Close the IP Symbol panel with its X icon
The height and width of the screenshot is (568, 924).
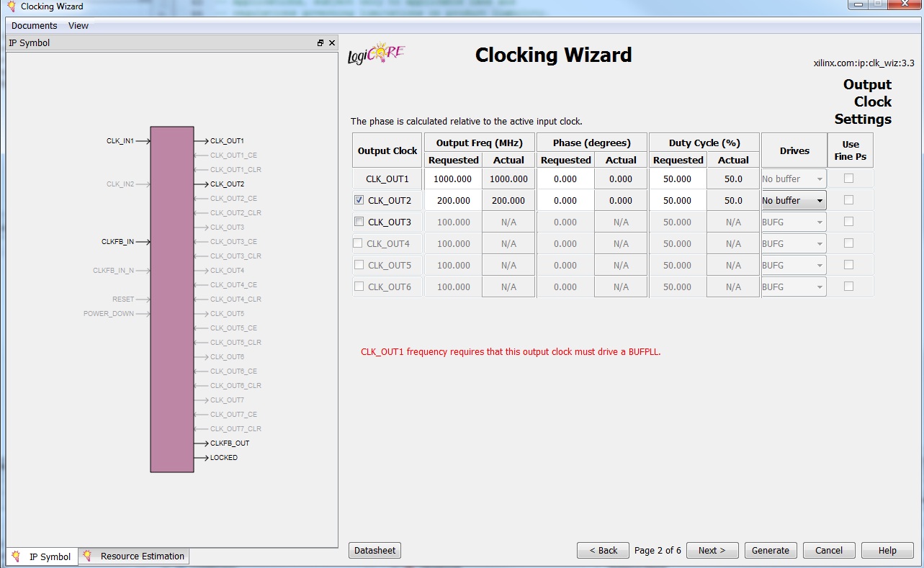click(x=332, y=42)
